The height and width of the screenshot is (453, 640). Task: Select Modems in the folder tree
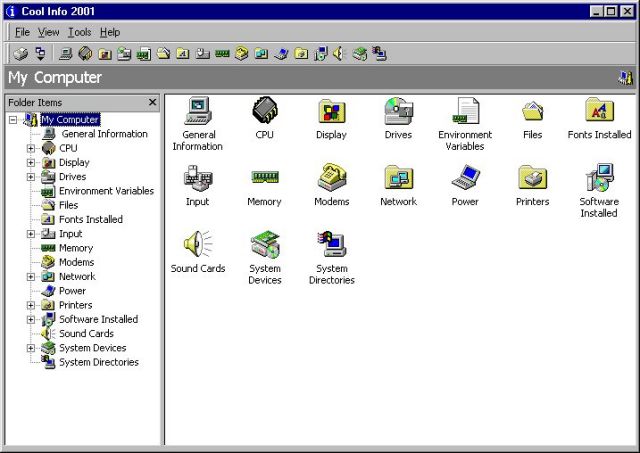click(x=76, y=262)
